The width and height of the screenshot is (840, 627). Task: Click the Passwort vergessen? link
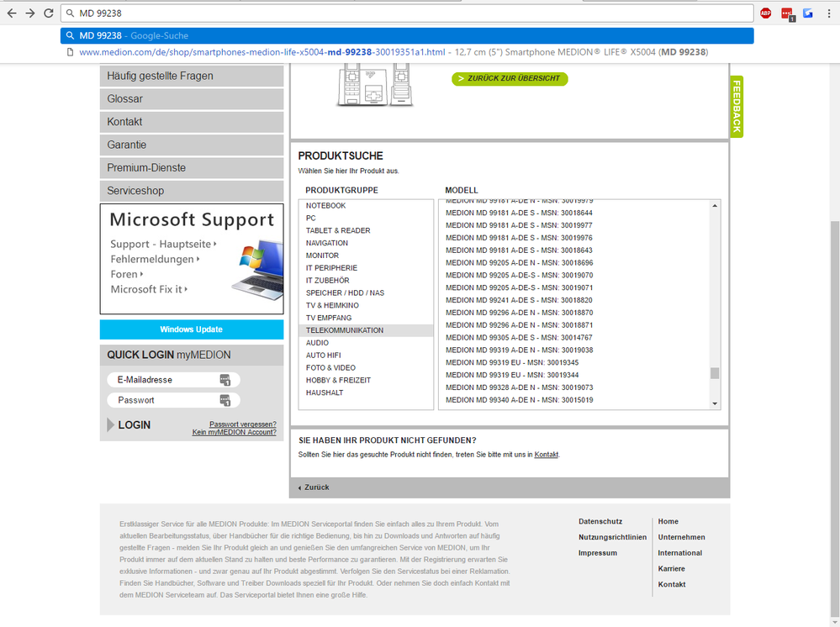point(242,424)
